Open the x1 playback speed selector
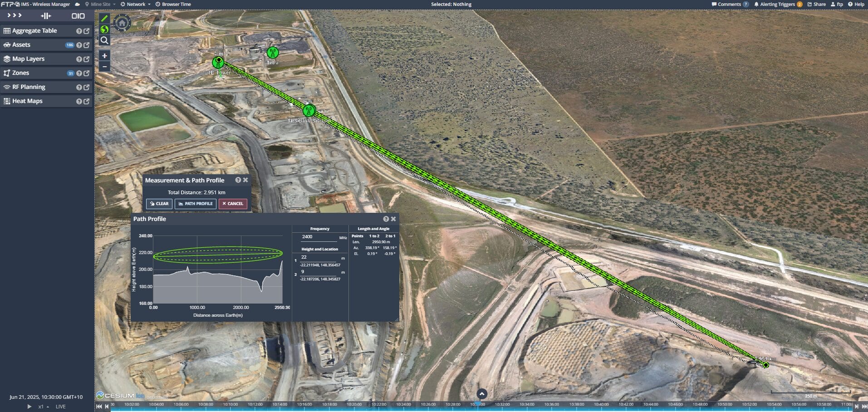Screen dimensions: 868x412 tap(41, 407)
